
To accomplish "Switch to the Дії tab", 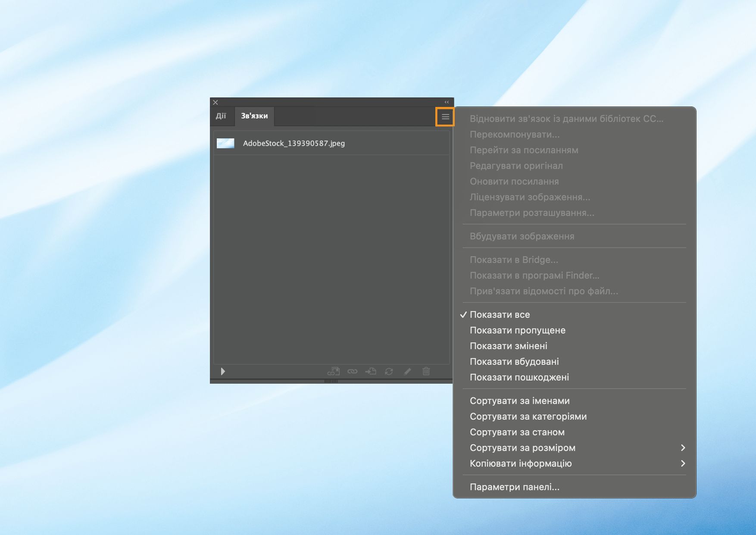I will 221,116.
